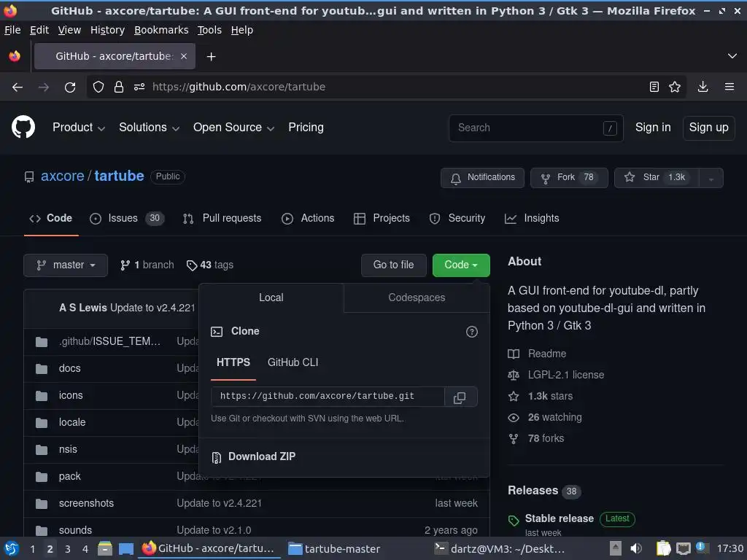This screenshot has height=560, width=747.
Task: Open the sounds folder
Action: pyautogui.click(x=75, y=530)
